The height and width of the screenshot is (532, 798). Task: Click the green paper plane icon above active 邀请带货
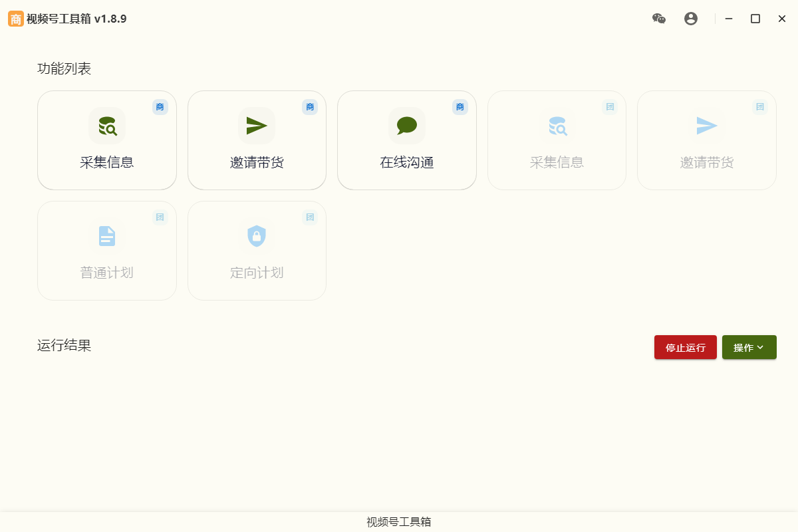click(x=257, y=126)
